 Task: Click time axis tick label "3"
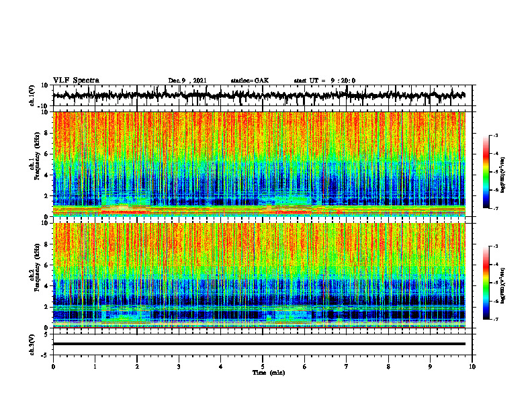pos(179,367)
